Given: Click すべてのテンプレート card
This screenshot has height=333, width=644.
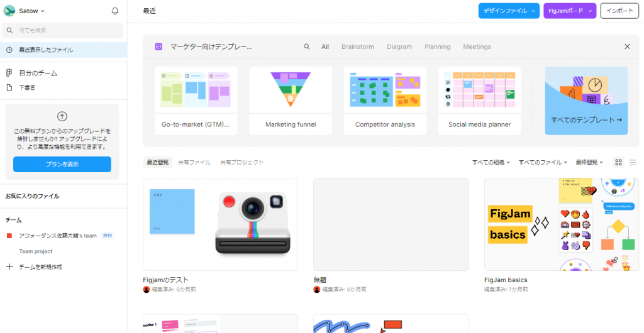Looking at the screenshot, I should (586, 101).
